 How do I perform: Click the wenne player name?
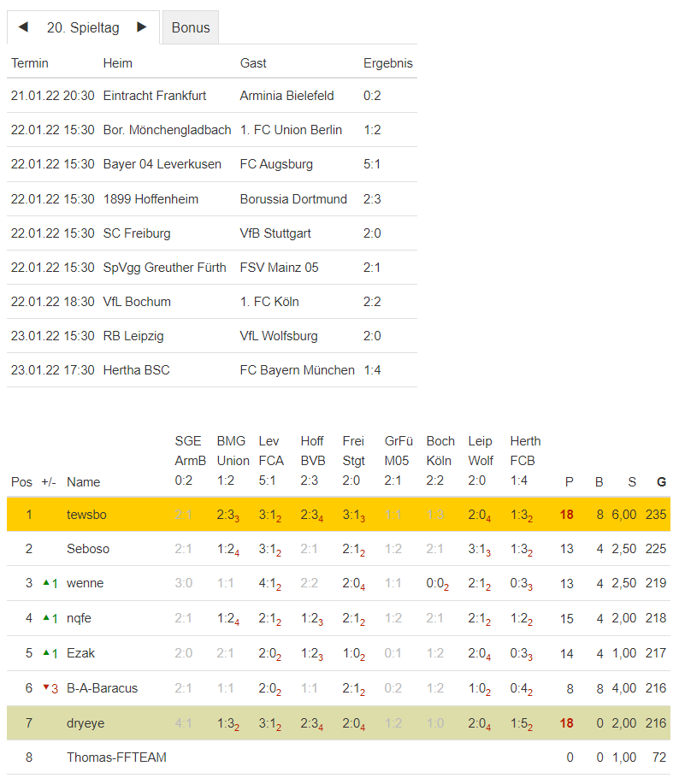tap(86, 583)
